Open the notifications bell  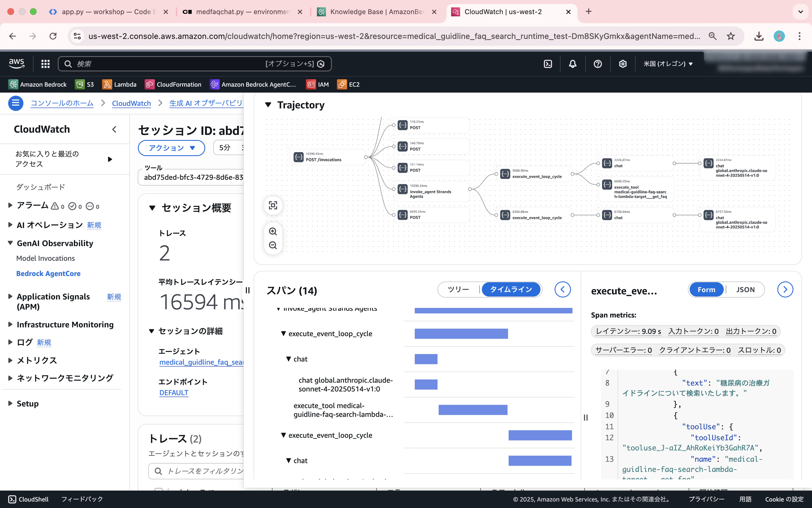(x=572, y=64)
